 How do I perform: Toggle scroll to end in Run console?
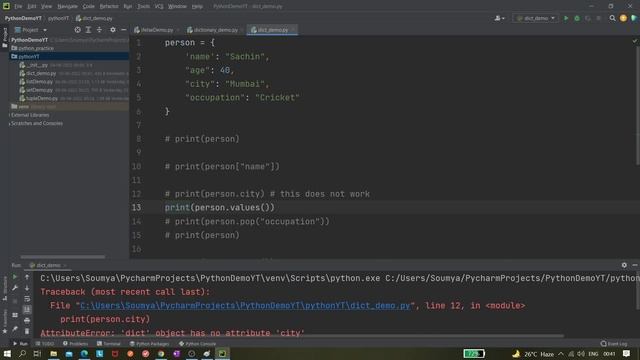[27, 310]
